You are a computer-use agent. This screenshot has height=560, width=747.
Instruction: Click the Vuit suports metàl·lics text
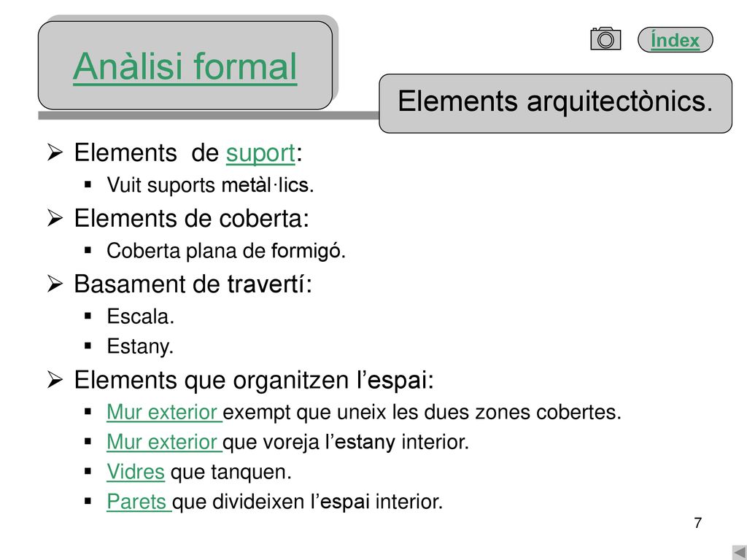coord(210,185)
